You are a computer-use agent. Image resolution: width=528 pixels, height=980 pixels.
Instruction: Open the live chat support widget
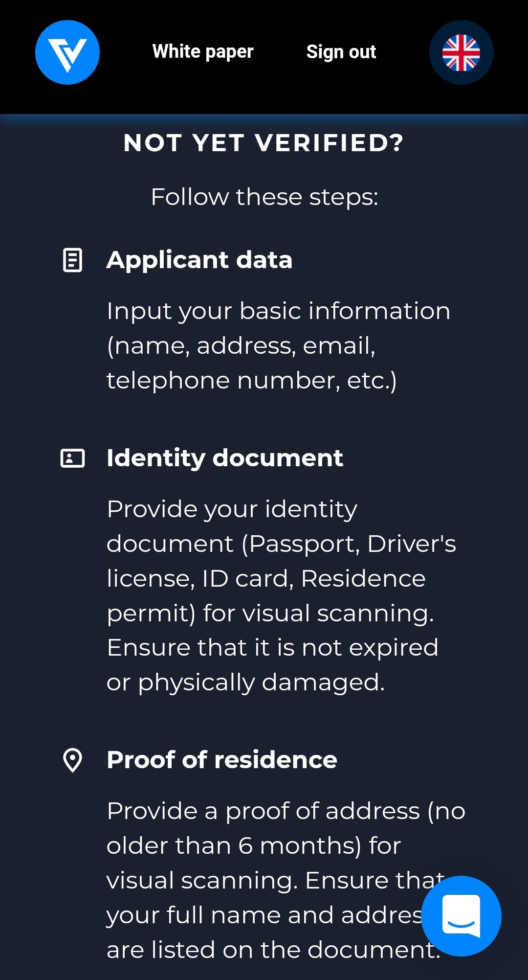pos(461,916)
